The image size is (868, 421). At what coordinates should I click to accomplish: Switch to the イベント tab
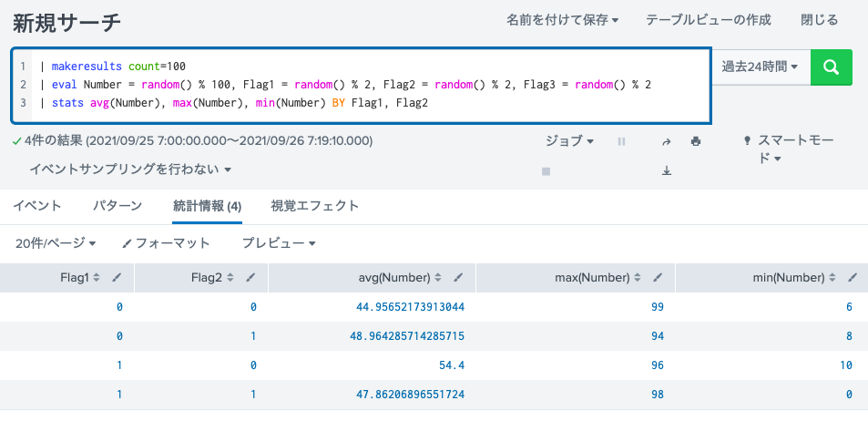coord(37,206)
